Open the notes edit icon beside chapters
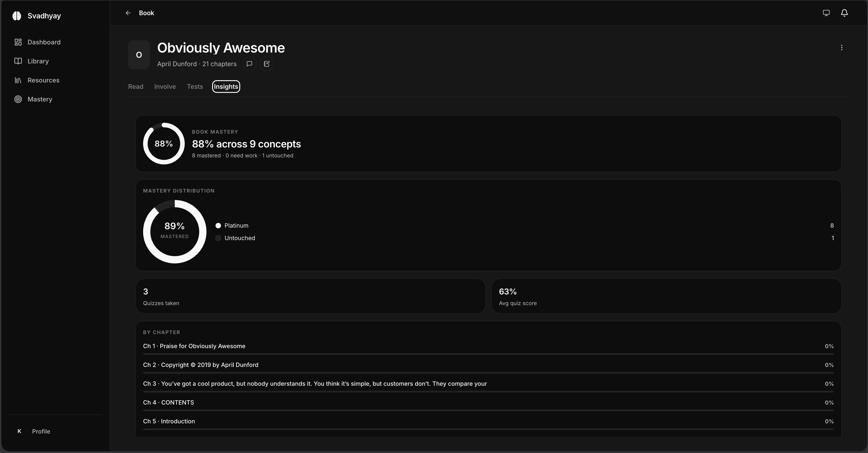 [x=266, y=64]
